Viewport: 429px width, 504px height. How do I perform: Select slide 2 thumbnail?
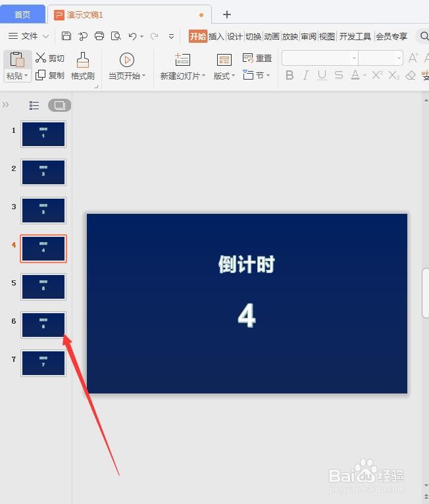(x=43, y=172)
